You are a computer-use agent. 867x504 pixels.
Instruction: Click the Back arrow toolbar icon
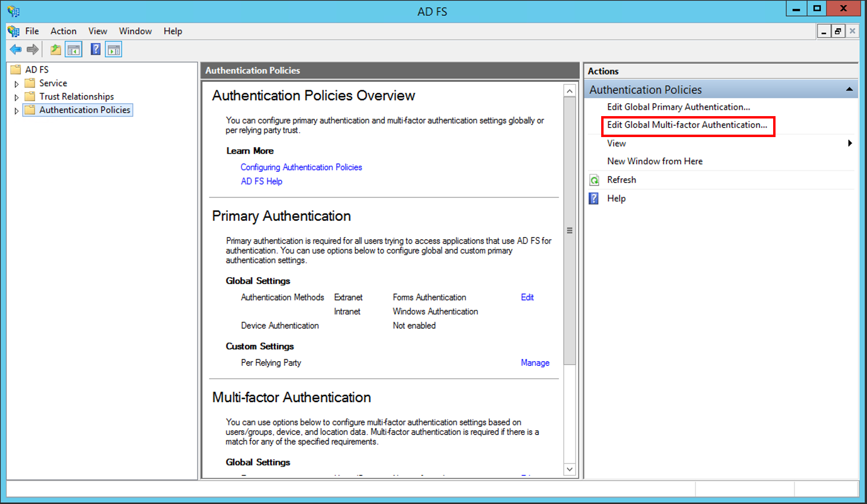tap(16, 49)
